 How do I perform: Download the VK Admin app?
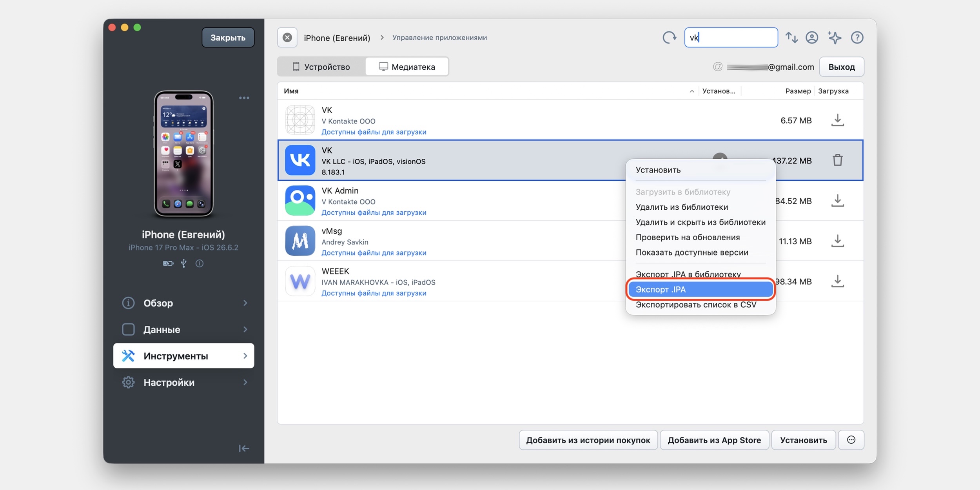[837, 201]
